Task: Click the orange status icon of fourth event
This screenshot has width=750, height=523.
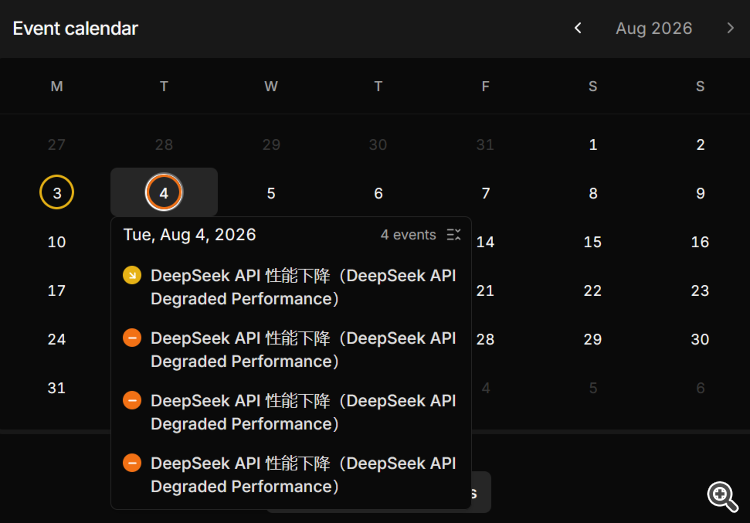Action: click(x=132, y=463)
